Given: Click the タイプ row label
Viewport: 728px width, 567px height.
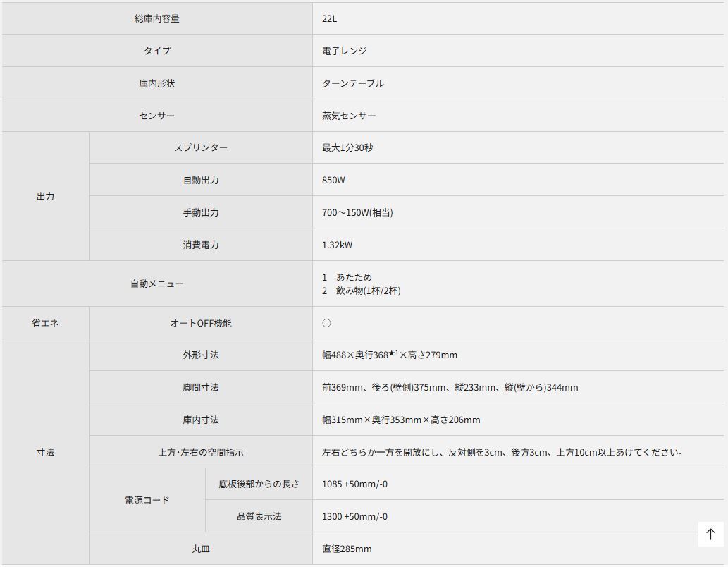Looking at the screenshot, I should pyautogui.click(x=157, y=51).
